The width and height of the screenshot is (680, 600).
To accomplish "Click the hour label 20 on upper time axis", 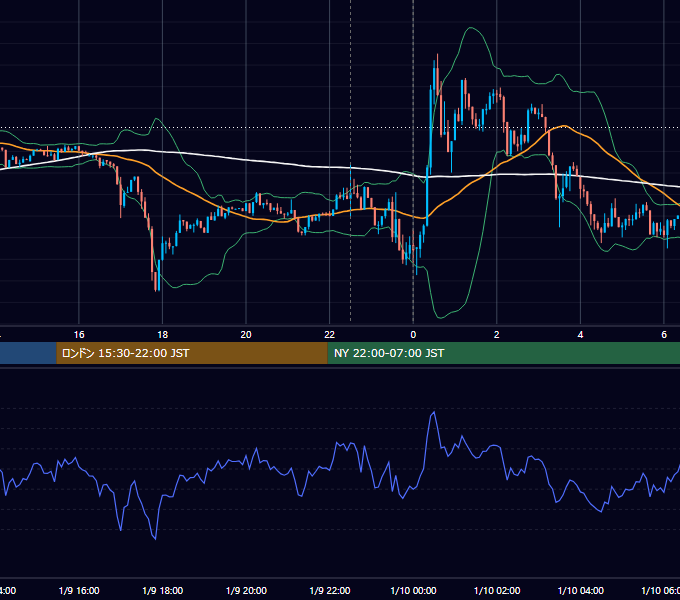I will pos(246,335).
